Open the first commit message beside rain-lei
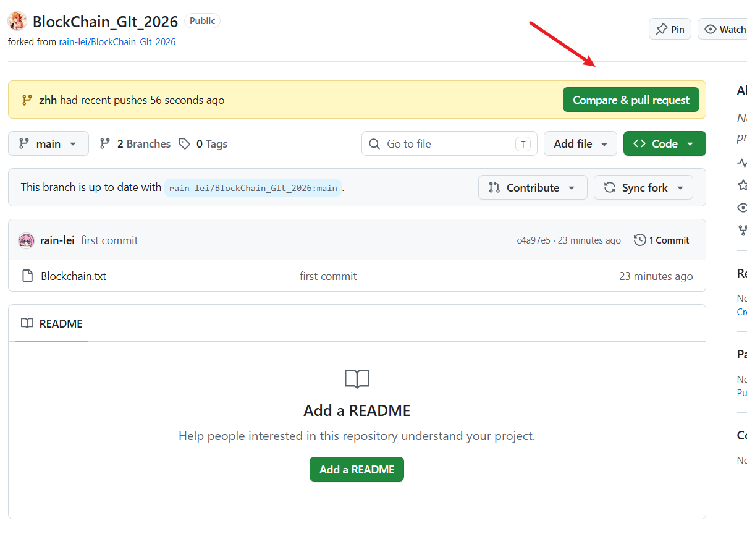 tap(109, 240)
